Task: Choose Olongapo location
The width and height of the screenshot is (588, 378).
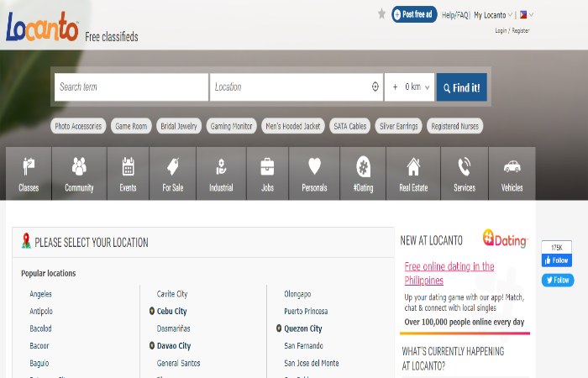Action: click(297, 294)
